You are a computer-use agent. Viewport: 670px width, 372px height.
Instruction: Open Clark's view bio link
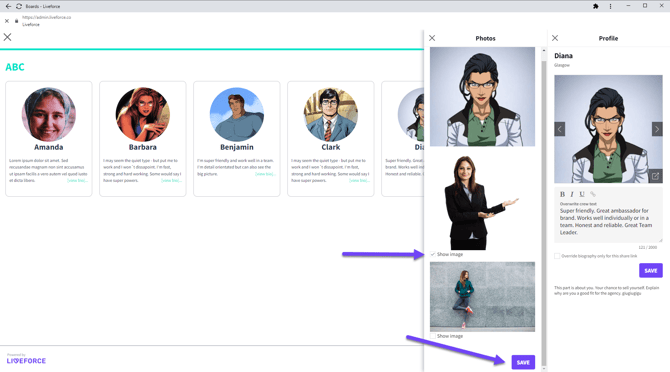tap(359, 181)
